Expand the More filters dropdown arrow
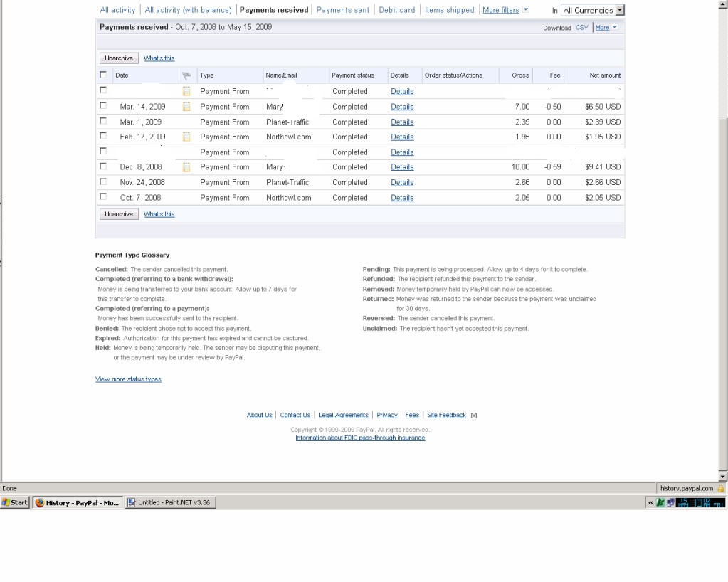 click(x=526, y=9)
